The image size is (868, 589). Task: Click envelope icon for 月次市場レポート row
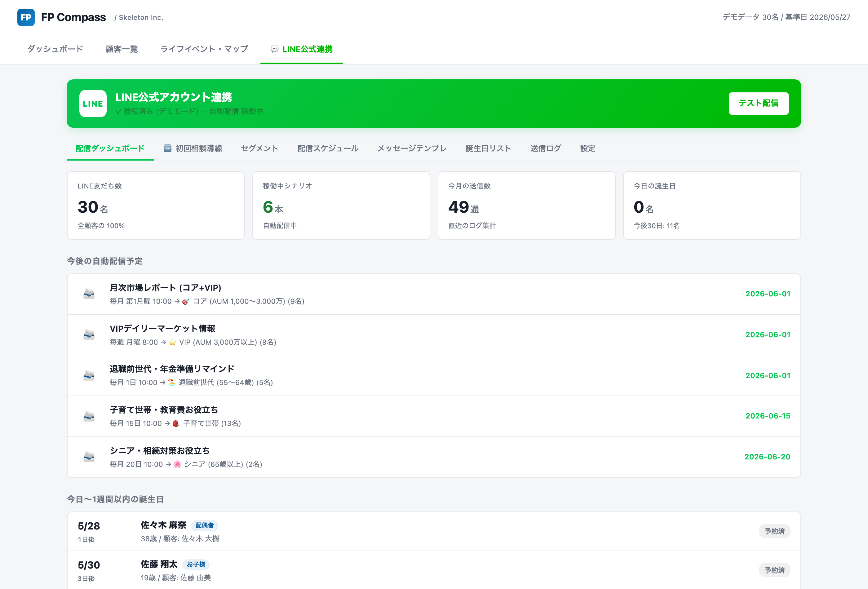89,294
